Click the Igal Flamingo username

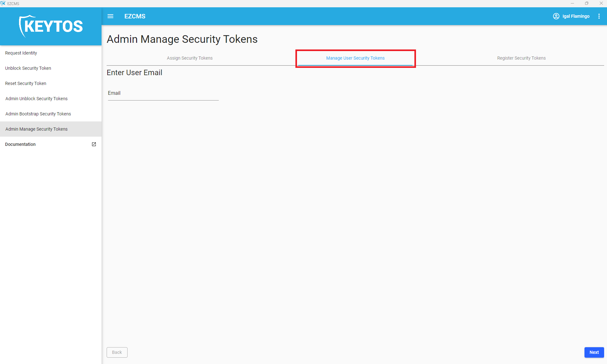pyautogui.click(x=576, y=16)
